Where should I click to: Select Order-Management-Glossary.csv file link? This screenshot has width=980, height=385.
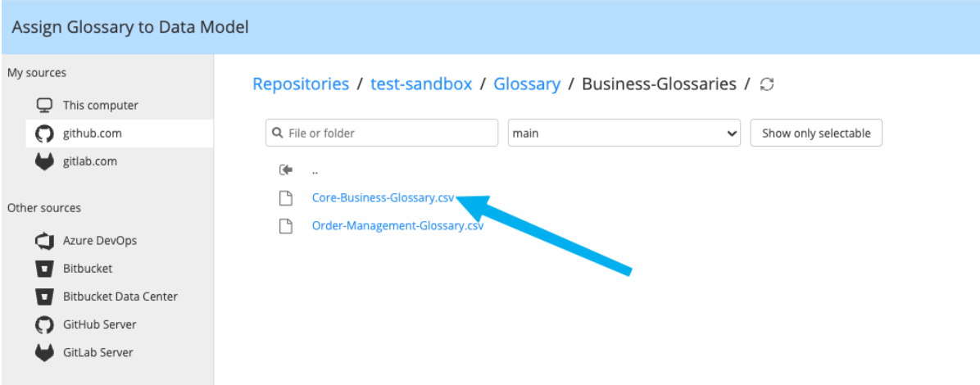pos(397,226)
